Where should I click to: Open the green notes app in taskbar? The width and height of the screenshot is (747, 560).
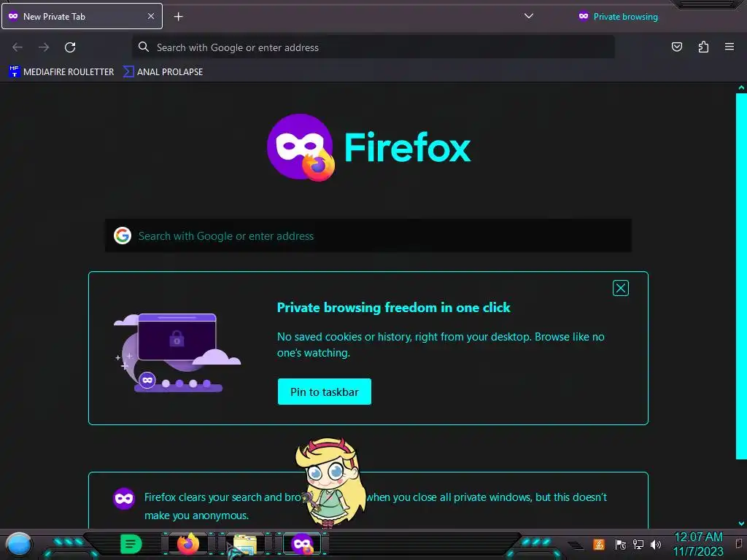point(131,544)
